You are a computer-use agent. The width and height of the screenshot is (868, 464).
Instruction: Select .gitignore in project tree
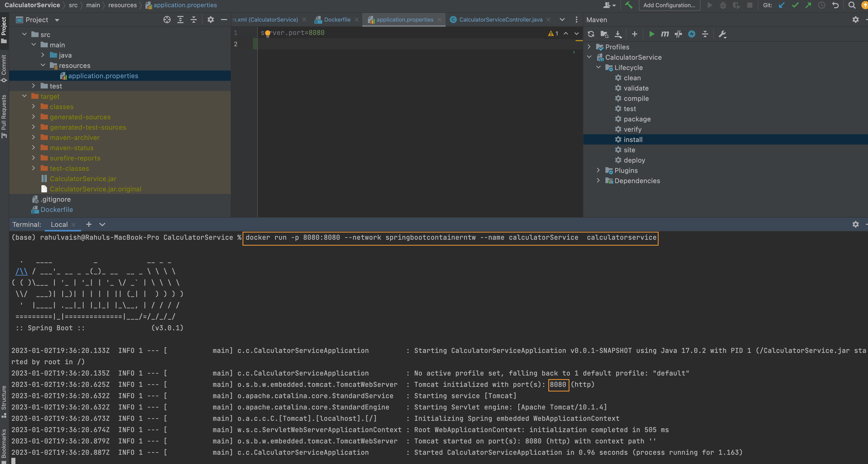56,199
